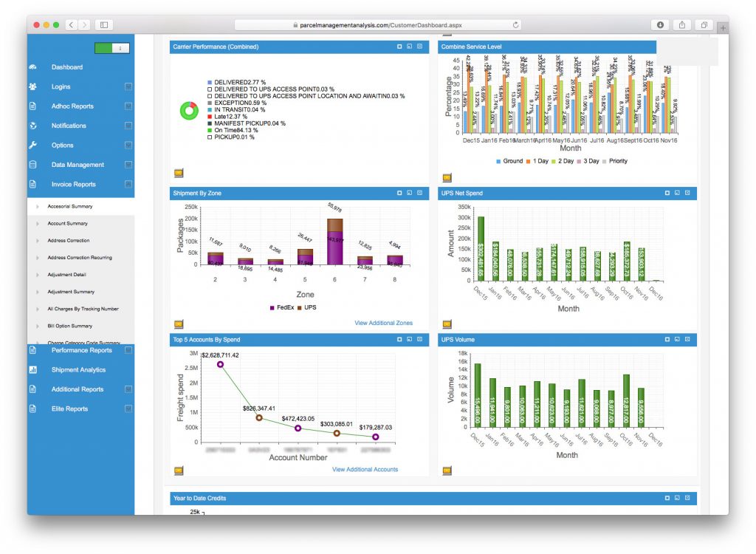Select the Options wrench icon
756x554 pixels.
click(x=32, y=145)
